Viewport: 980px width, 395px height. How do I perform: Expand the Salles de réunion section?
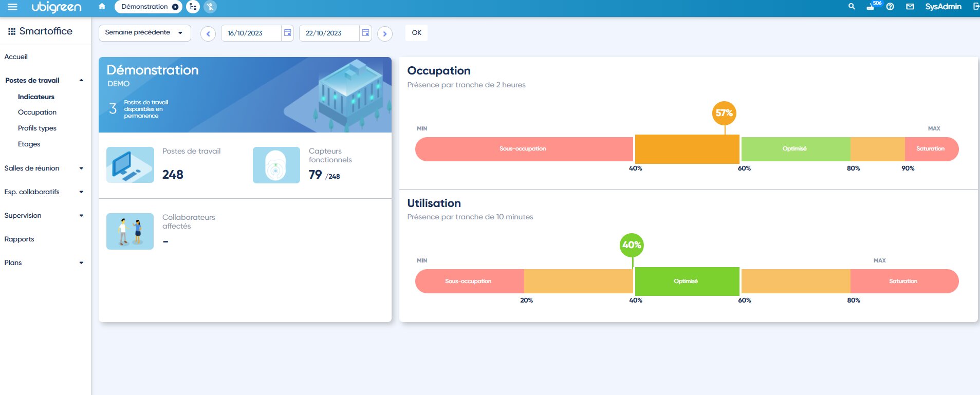point(81,168)
